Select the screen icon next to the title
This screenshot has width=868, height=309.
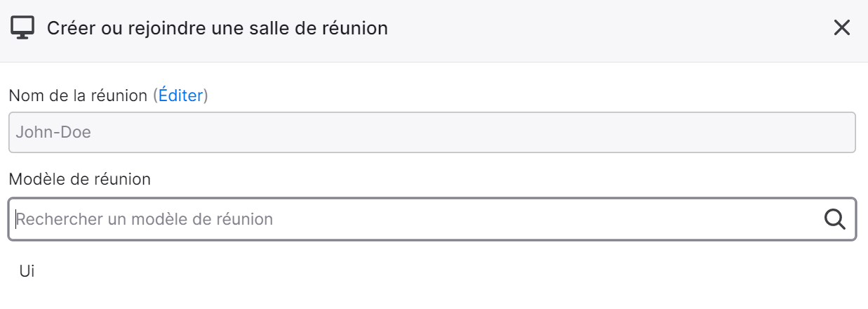coord(22,28)
